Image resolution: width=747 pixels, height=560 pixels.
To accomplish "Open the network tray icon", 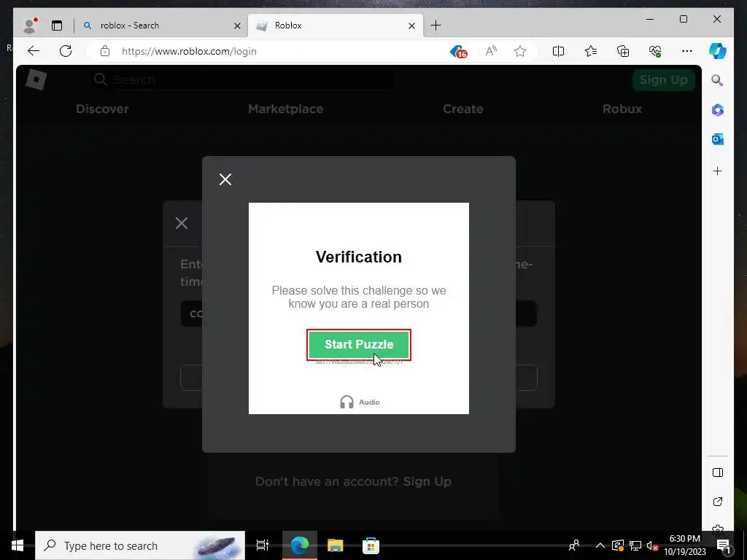I will pos(635,545).
